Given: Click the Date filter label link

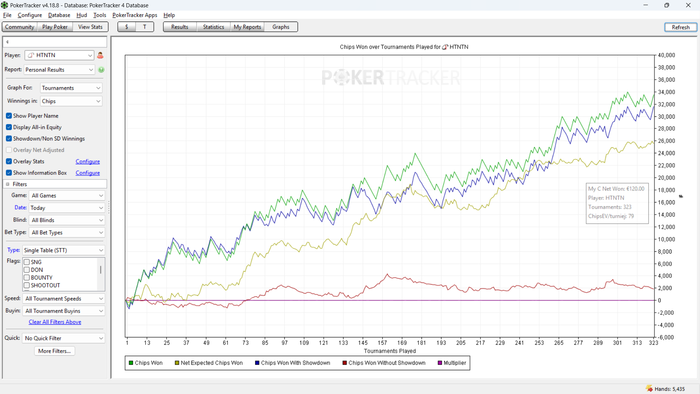Looking at the screenshot, I should tap(20, 207).
